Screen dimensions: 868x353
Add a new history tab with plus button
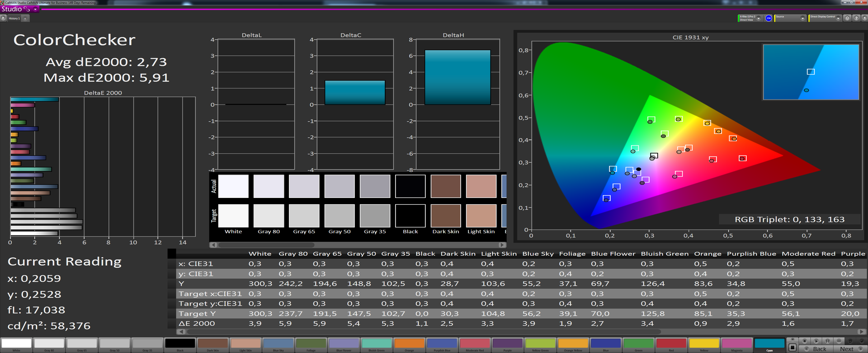point(25,19)
